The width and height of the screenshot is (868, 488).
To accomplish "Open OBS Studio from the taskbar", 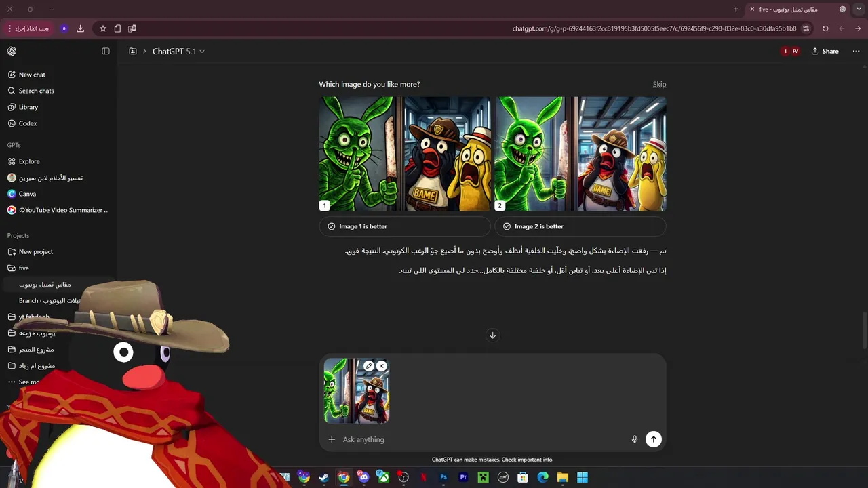I will 403,477.
